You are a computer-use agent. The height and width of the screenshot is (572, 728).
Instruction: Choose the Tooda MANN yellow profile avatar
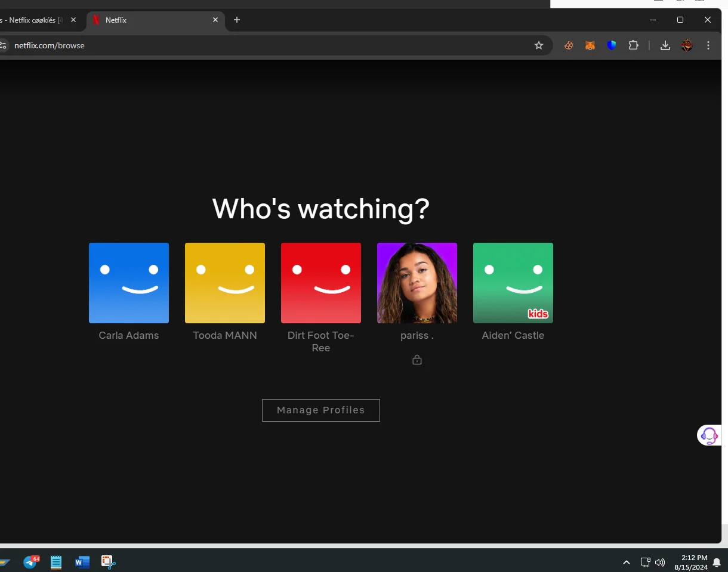coord(225,283)
